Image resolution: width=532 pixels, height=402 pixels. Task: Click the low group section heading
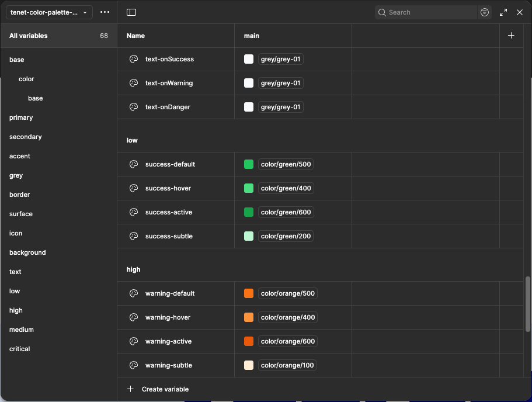132,140
